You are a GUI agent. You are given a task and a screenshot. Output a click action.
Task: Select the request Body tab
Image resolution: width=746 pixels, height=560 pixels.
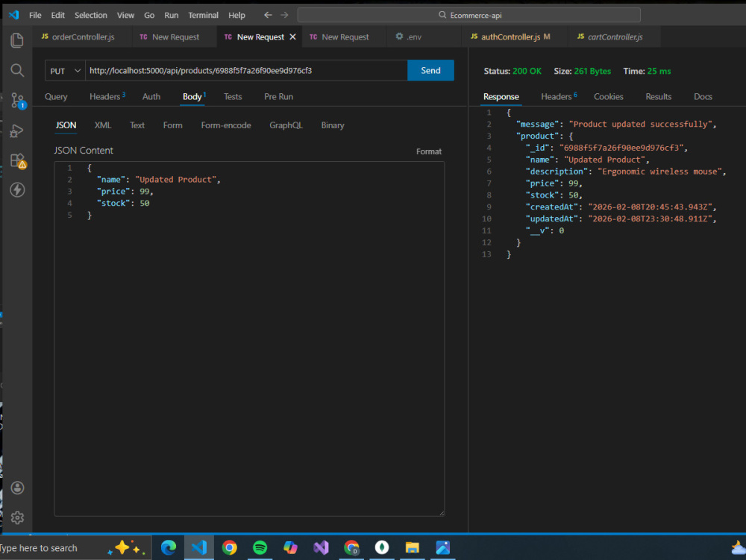pyautogui.click(x=194, y=96)
